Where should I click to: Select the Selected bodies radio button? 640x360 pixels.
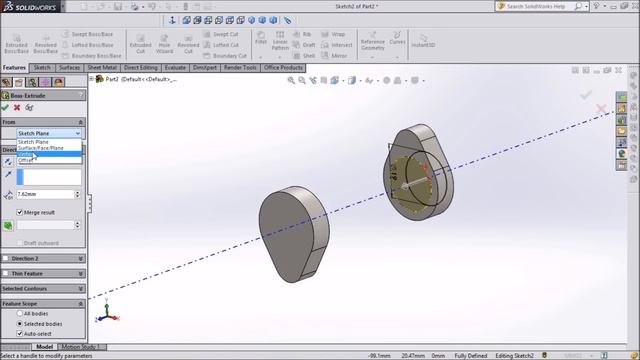pos(19,324)
